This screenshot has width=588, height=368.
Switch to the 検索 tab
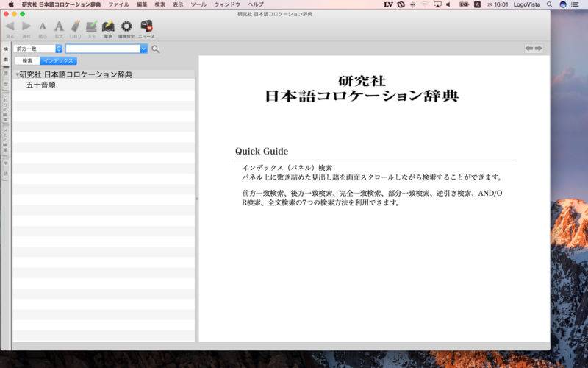click(x=27, y=61)
